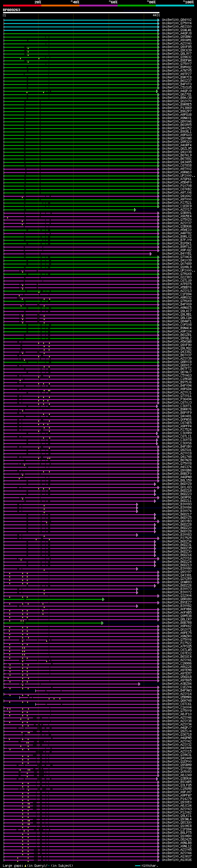This screenshot has height=868, width=197.
Task: Select hit label UniRef100_Q9C639
Action: pyautogui.click(x=177, y=50)
